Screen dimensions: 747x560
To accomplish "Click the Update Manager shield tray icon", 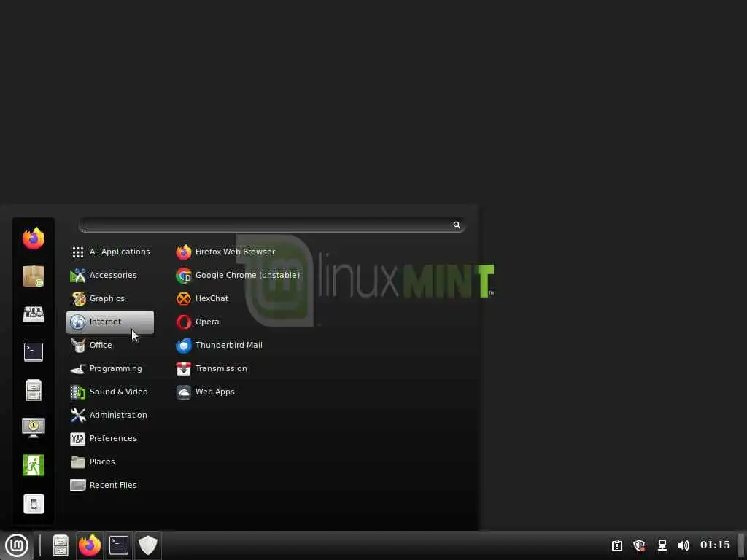I will pos(639,545).
